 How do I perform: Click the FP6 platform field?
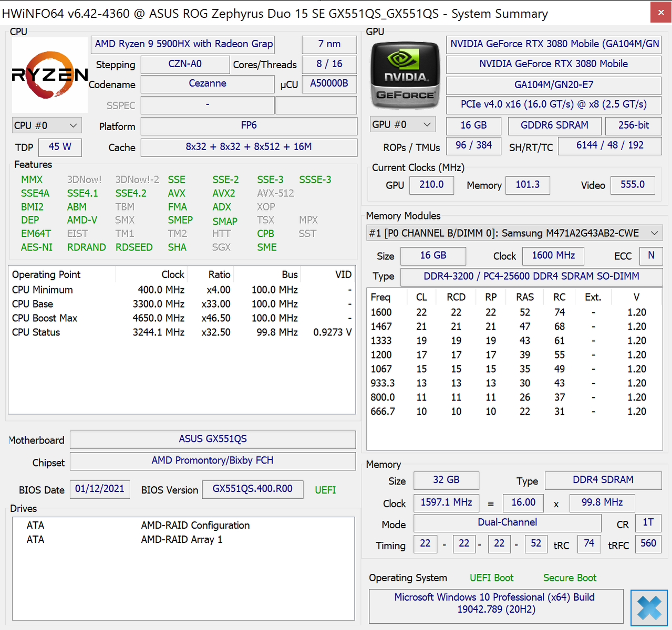pyautogui.click(x=249, y=125)
